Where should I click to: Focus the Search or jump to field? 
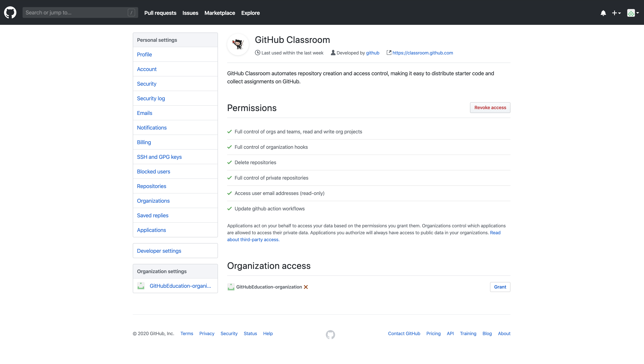coord(80,13)
